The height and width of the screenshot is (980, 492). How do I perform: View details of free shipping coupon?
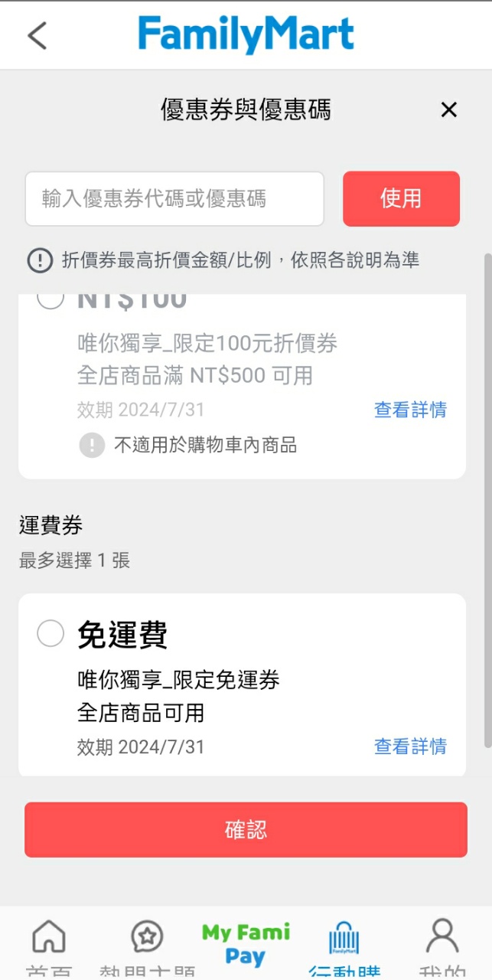pyautogui.click(x=409, y=746)
